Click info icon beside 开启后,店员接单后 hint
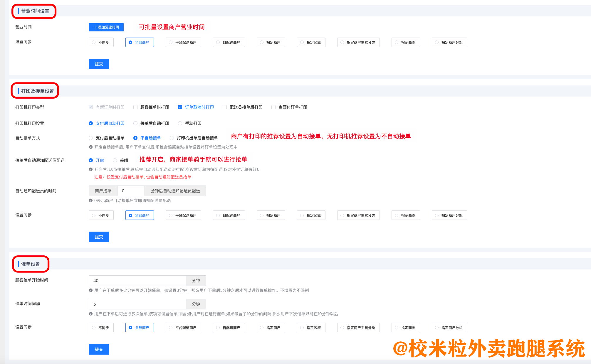 [91, 169]
